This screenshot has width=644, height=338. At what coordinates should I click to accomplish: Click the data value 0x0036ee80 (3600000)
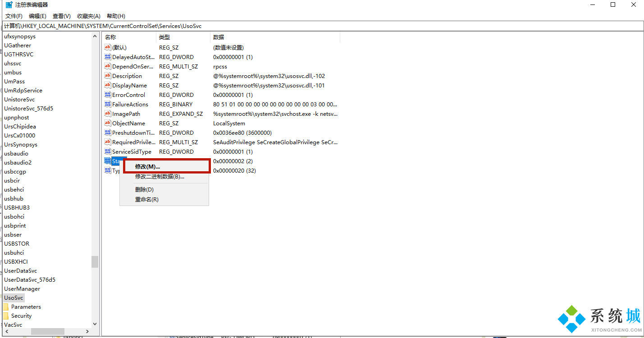point(242,133)
